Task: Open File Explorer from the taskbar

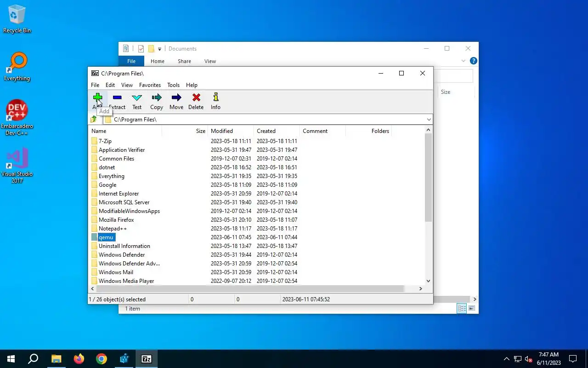Action: pos(56,359)
